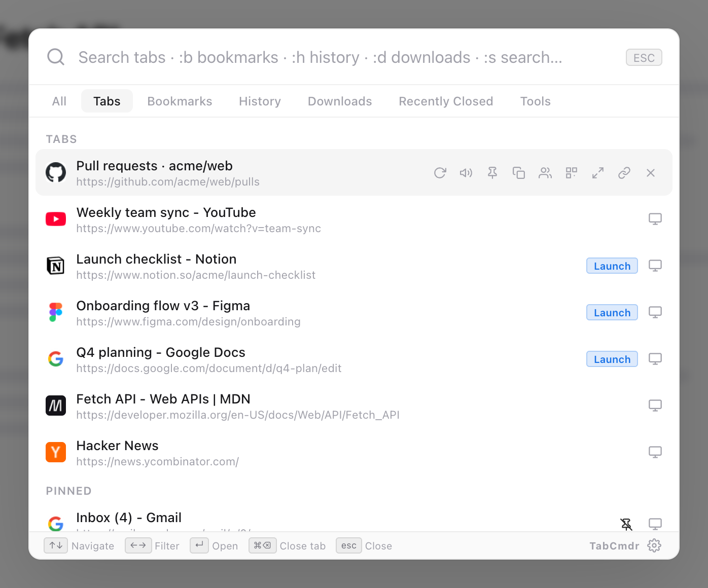Click the ESC button in the search bar
This screenshot has width=708, height=588.
tap(644, 58)
